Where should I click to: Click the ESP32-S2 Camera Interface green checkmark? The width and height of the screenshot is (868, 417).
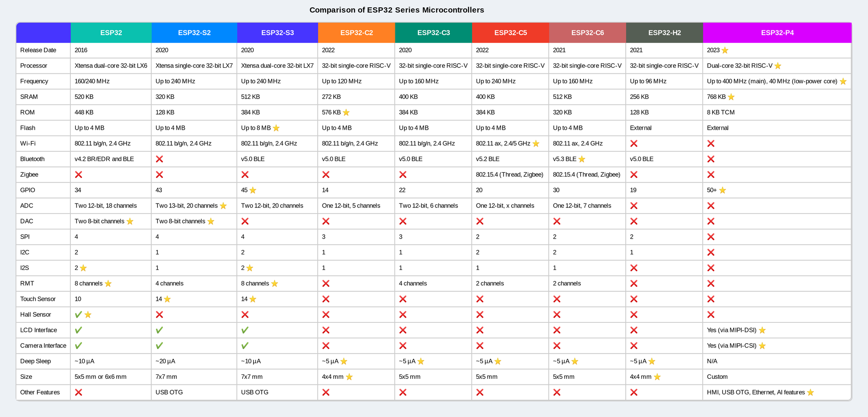click(x=159, y=346)
